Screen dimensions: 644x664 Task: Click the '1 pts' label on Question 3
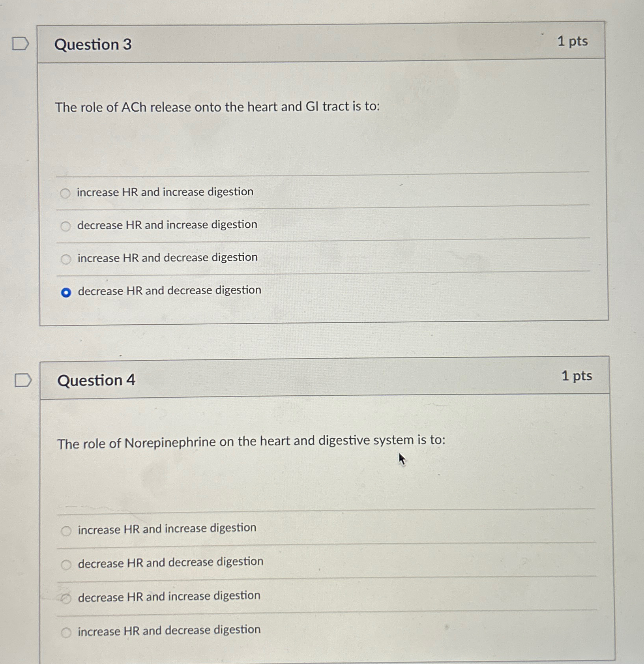pos(574,41)
